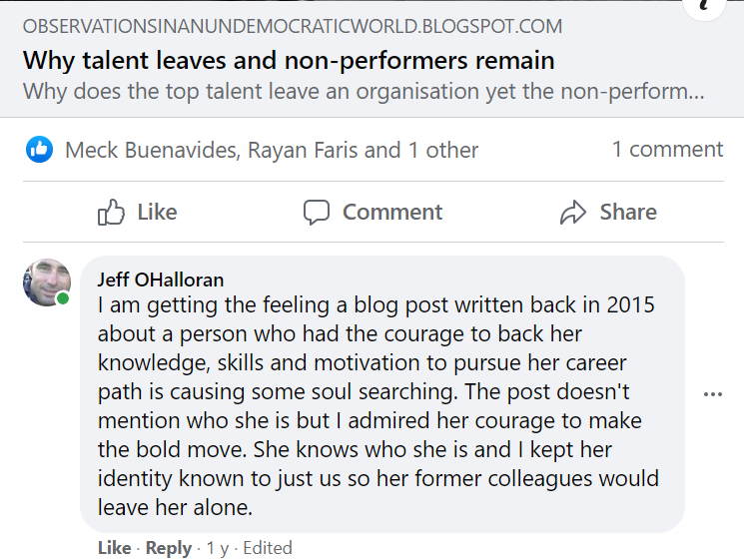
Task: Open the blogspot domain source link
Action: point(292,27)
